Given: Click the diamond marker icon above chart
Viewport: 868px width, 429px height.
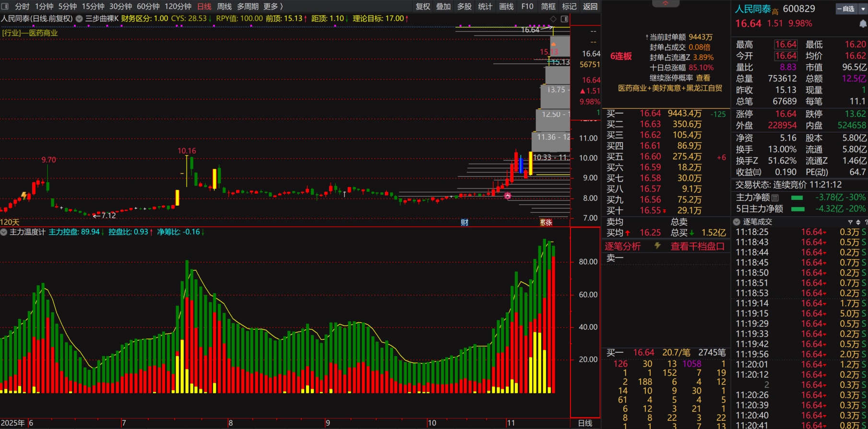Looking at the screenshot, I should click(x=553, y=19).
